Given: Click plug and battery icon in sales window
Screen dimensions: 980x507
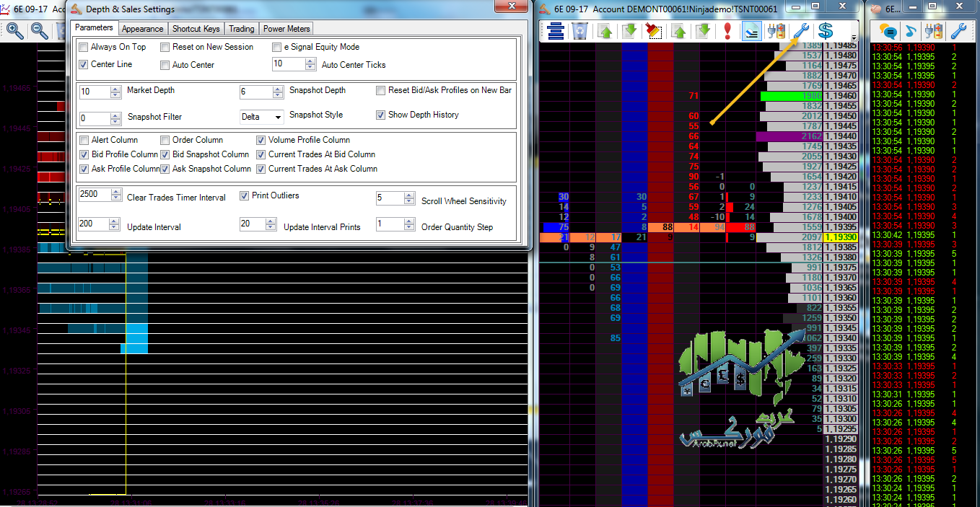Looking at the screenshot, I should (935, 31).
